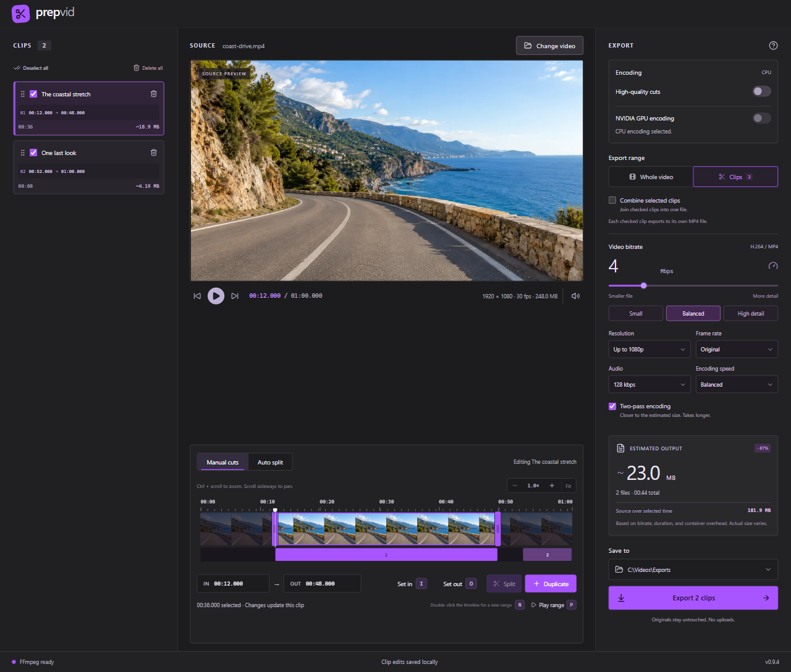Image resolution: width=791 pixels, height=672 pixels.
Task: Click the source video preview frame
Action: click(x=387, y=170)
